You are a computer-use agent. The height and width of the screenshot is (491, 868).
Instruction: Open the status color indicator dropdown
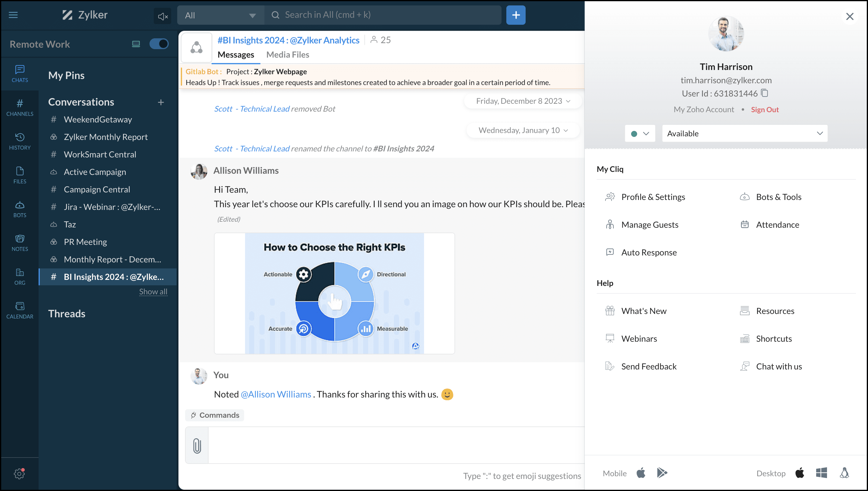coord(640,134)
